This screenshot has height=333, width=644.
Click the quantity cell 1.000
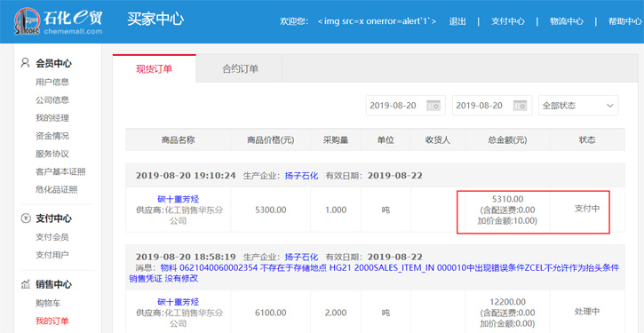(x=336, y=210)
